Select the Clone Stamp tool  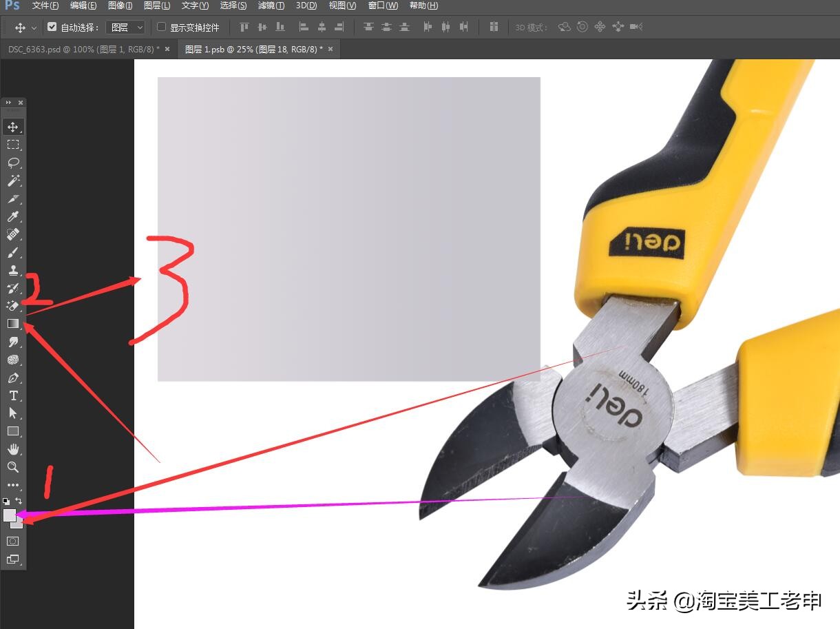13,270
